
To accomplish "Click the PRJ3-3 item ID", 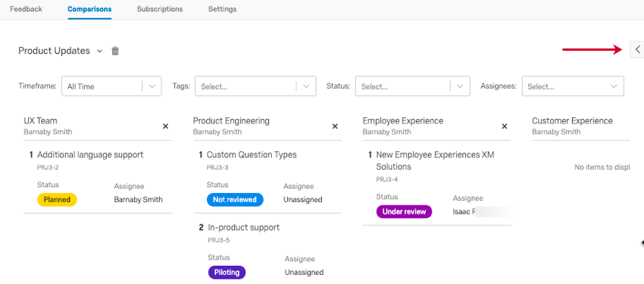I will pyautogui.click(x=217, y=167).
